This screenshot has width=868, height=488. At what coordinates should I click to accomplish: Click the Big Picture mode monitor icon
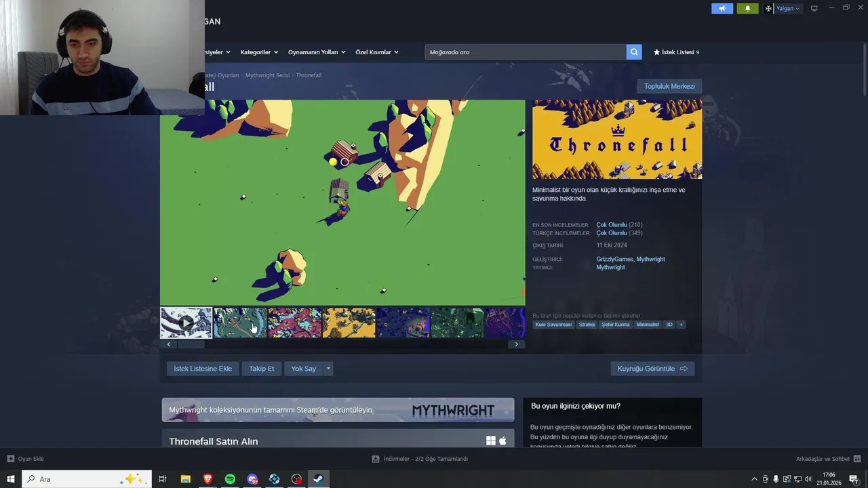coord(814,8)
